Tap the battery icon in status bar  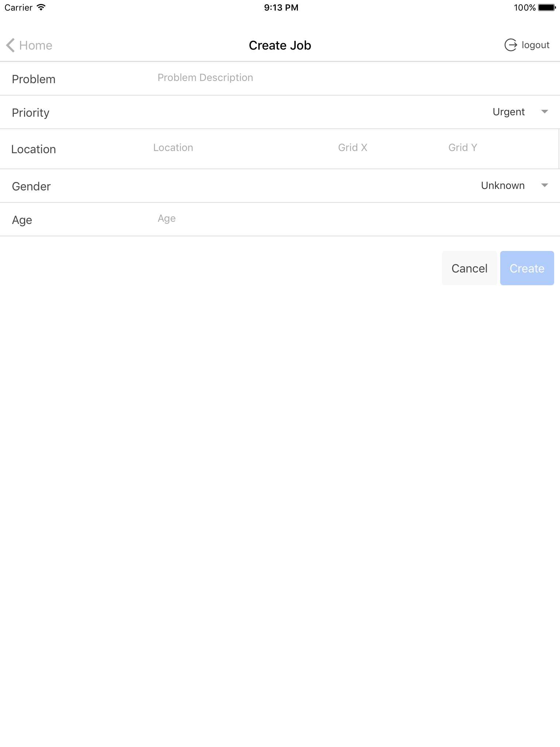(x=547, y=8)
